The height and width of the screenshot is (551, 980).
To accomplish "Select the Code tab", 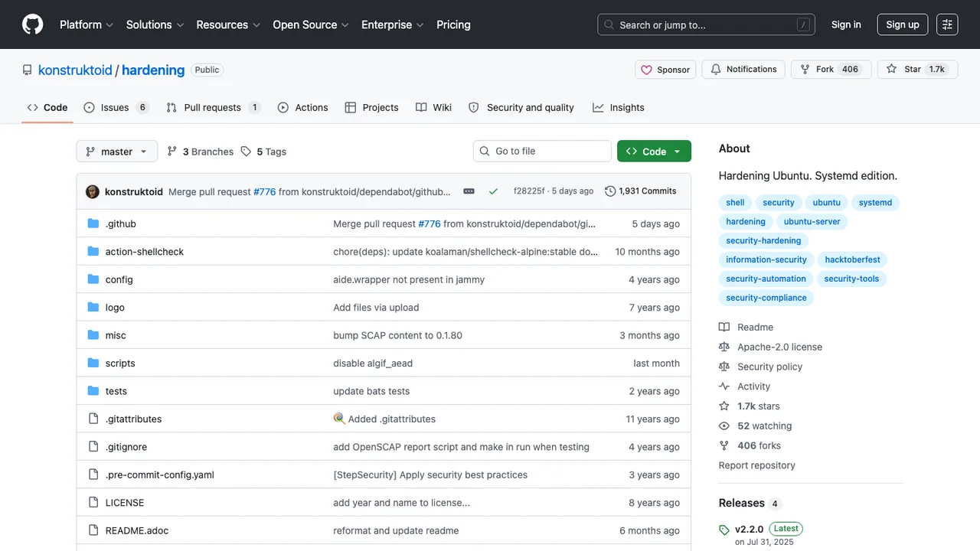I will pos(47,108).
